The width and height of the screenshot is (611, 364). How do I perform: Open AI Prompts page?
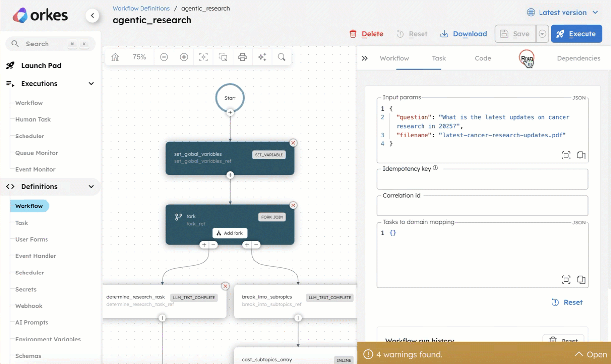(32, 322)
